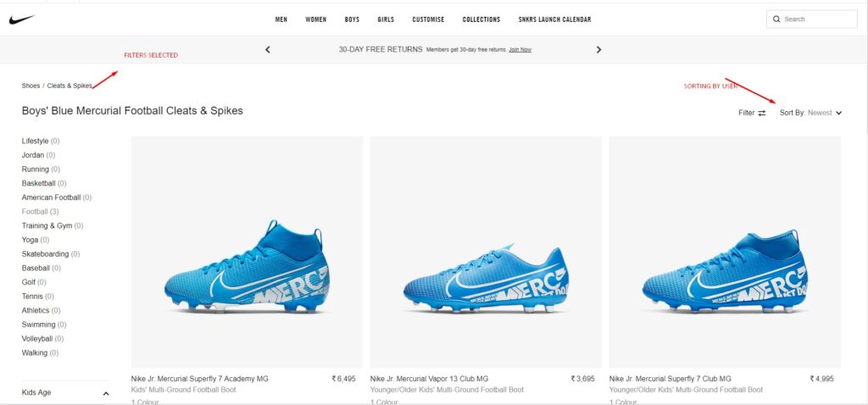
Task: Collapse the Kids Age filter section
Action: coord(106,393)
